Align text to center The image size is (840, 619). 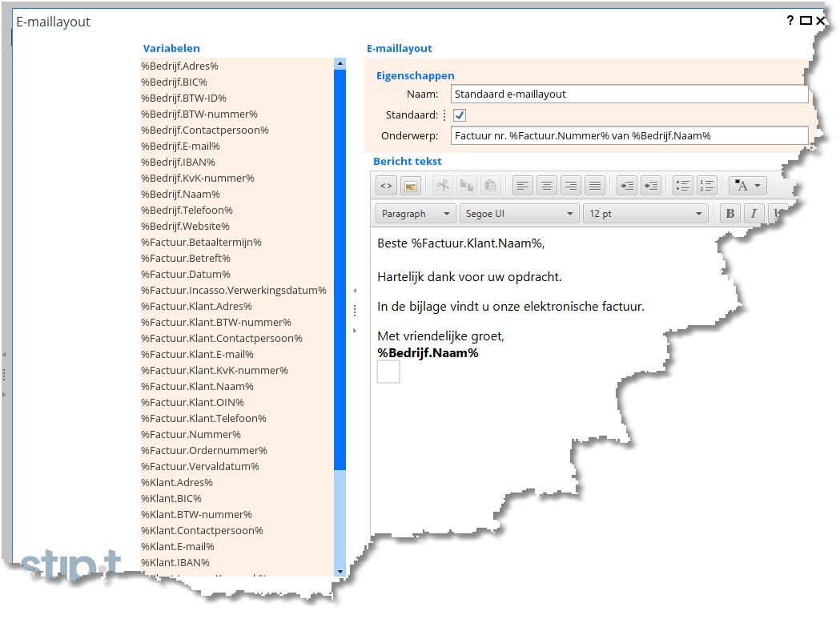coord(546,185)
